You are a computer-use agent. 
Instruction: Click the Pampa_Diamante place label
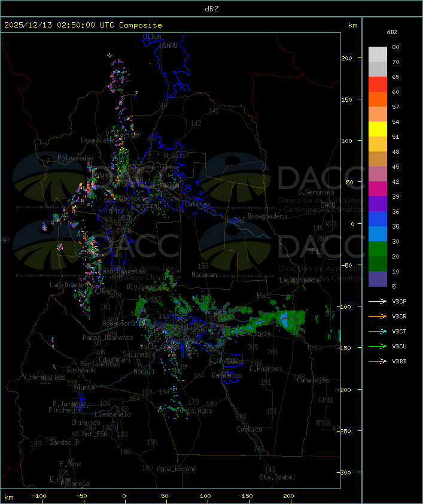[x=108, y=338]
